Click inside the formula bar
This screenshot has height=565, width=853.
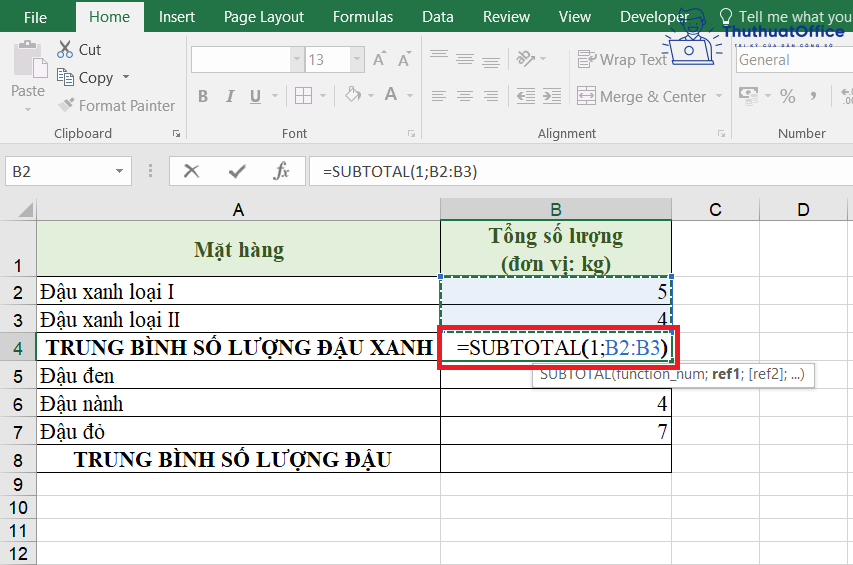tap(581, 171)
